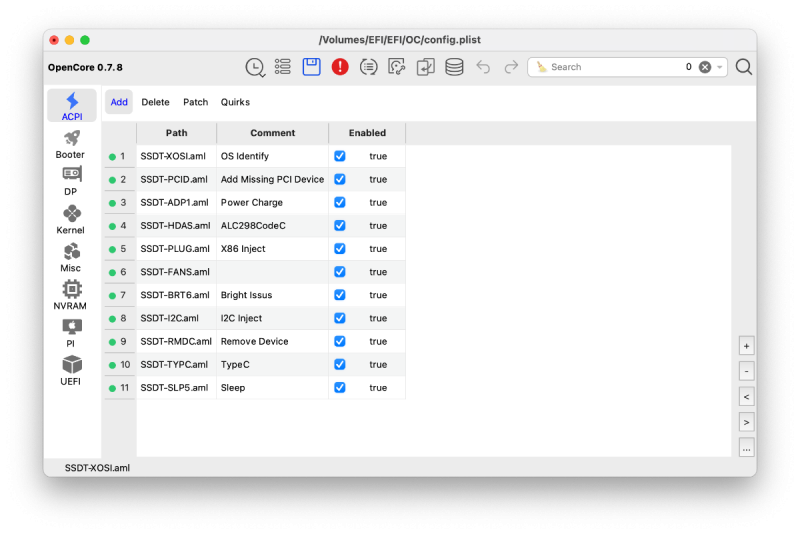This screenshot has height=534, width=800.
Task: Toggle Enabled checkbox for SSDT-BRT6.aml
Action: pyautogui.click(x=340, y=295)
